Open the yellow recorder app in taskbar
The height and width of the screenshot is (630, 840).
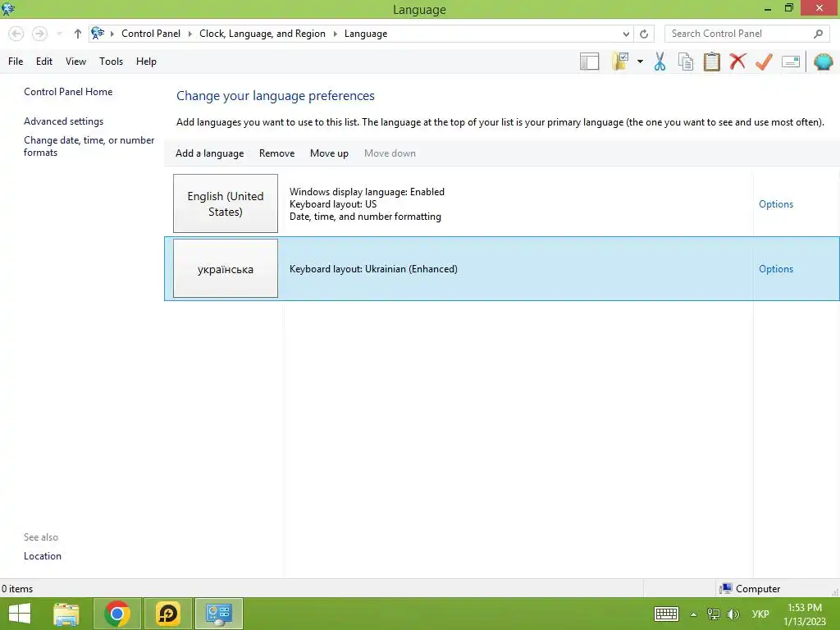(167, 614)
